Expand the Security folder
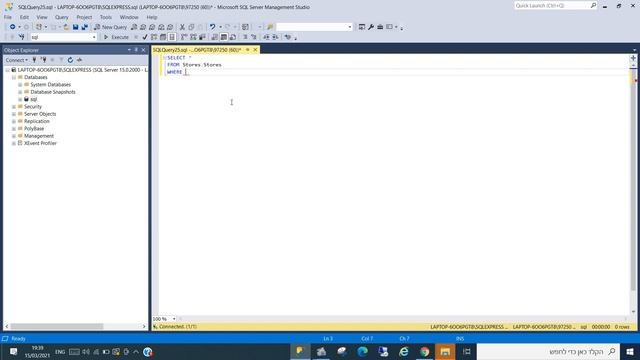640x360 pixels. 14,107
